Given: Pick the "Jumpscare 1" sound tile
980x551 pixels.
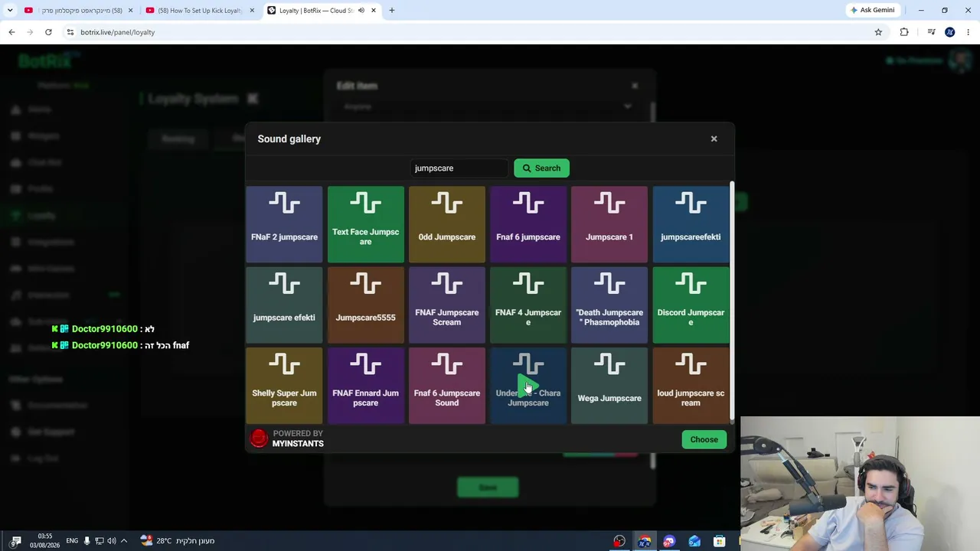Looking at the screenshot, I should point(609,224).
